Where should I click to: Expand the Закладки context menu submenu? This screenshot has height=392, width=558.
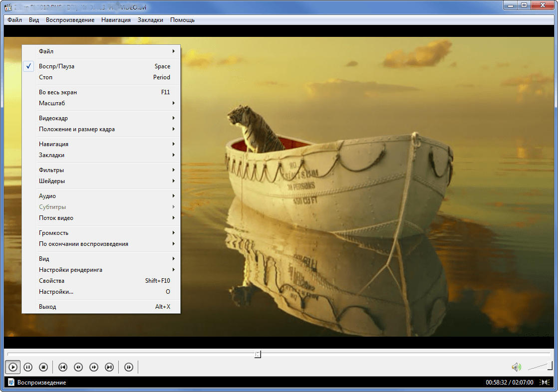click(101, 155)
